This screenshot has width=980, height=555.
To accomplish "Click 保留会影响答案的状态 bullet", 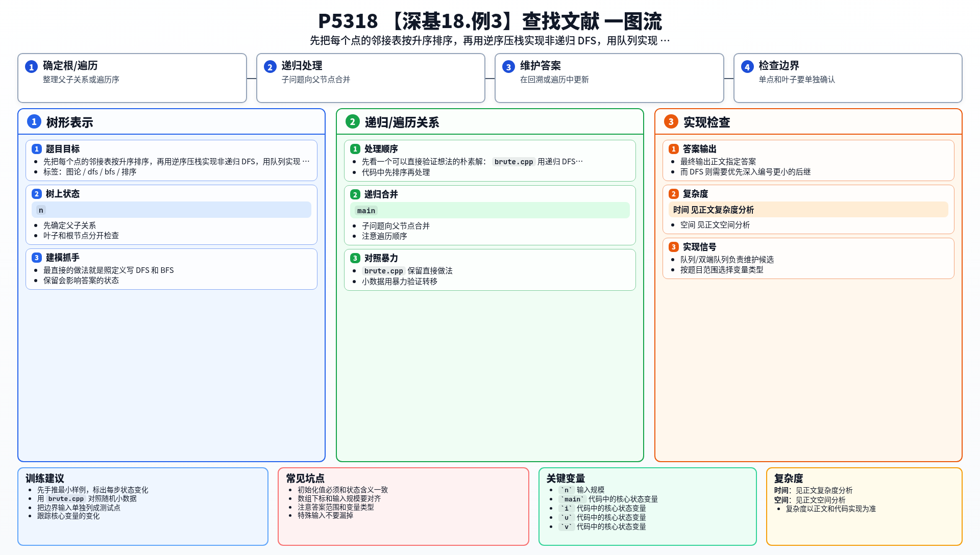I will pos(81,281).
